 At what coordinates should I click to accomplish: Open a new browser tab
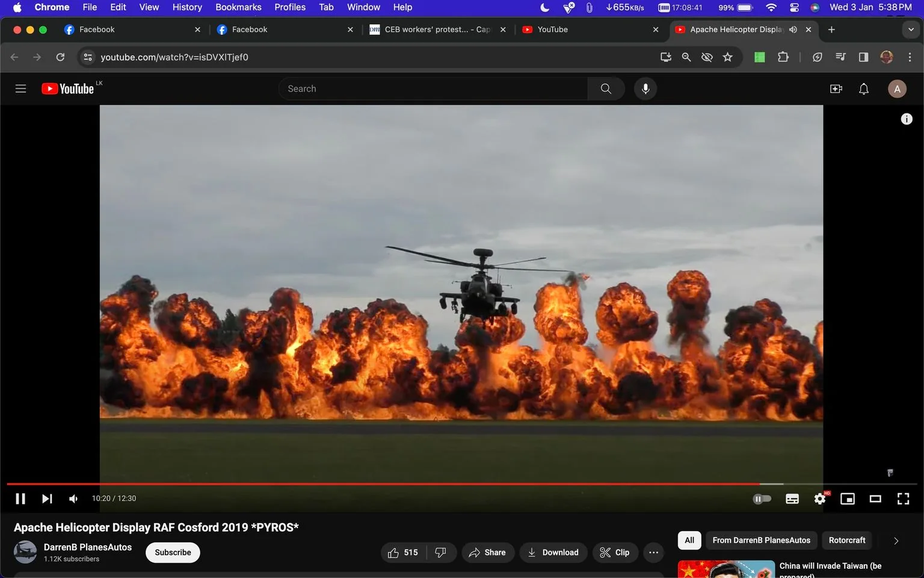point(831,30)
